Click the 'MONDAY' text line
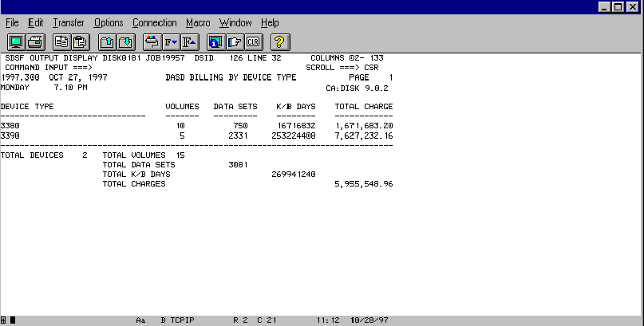644x326 pixels. [15, 88]
